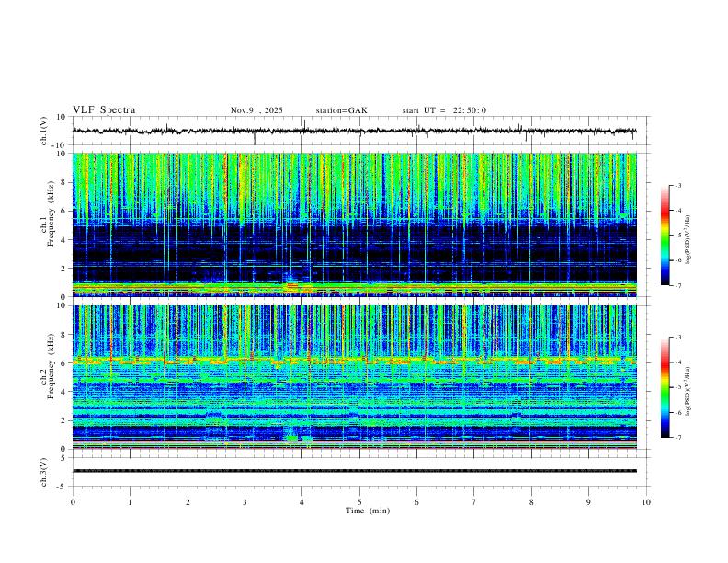Click the "ch.3(V)" axis label

coord(44,472)
